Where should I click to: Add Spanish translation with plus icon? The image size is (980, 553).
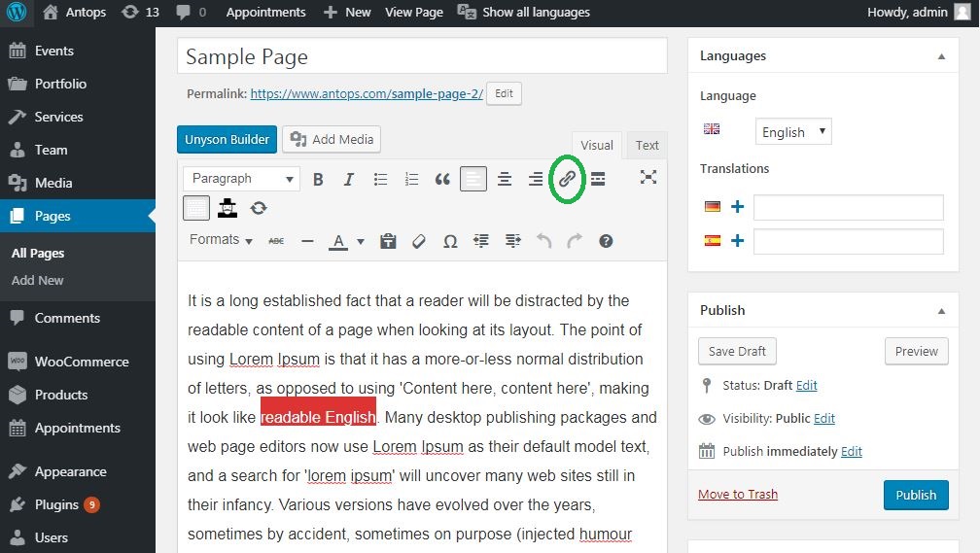pyautogui.click(x=738, y=241)
